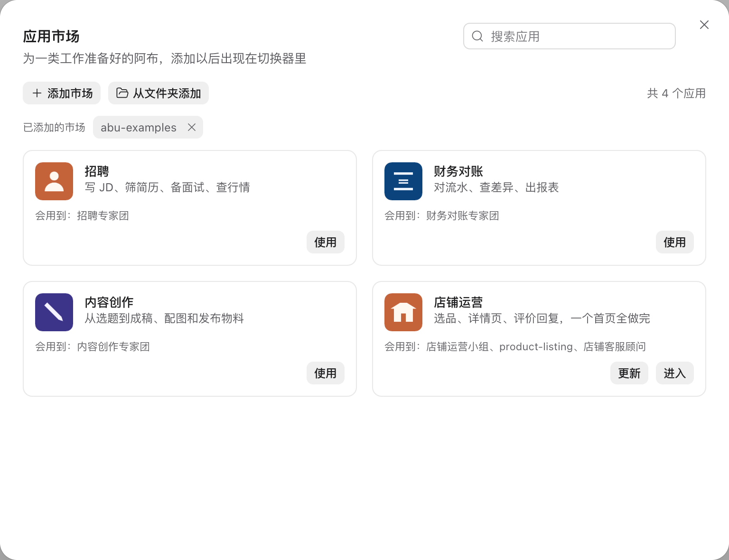Viewport: 729px width, 560px height.
Task: Click the 财务对账 blue ledger icon
Action: pos(403,181)
